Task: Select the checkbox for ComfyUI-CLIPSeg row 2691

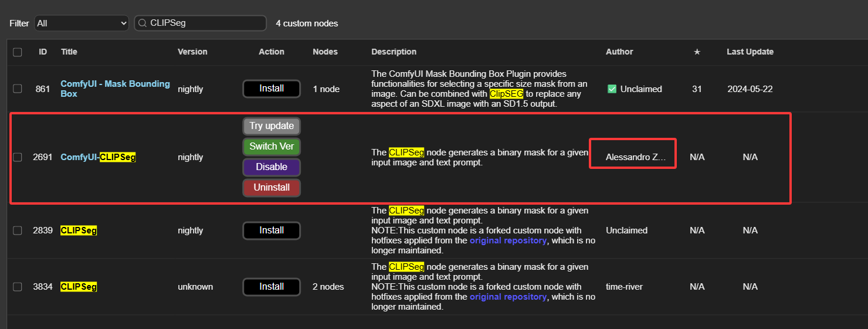Action: [18, 157]
